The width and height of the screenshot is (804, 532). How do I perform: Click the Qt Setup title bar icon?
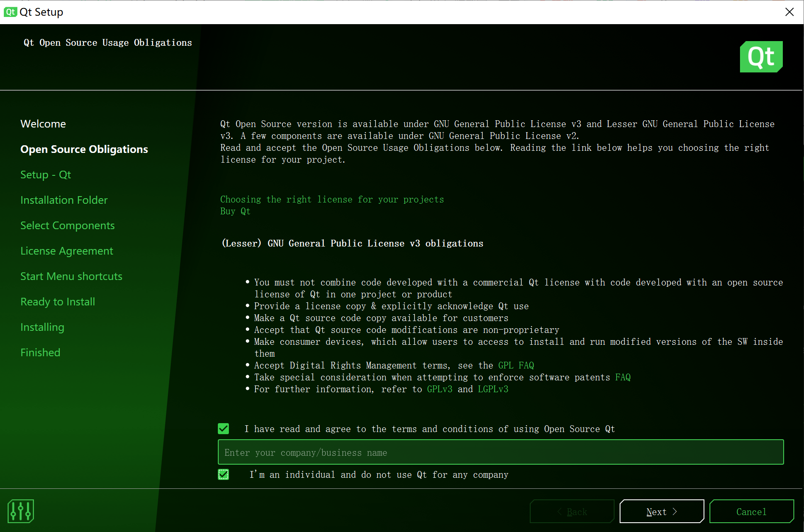point(10,12)
